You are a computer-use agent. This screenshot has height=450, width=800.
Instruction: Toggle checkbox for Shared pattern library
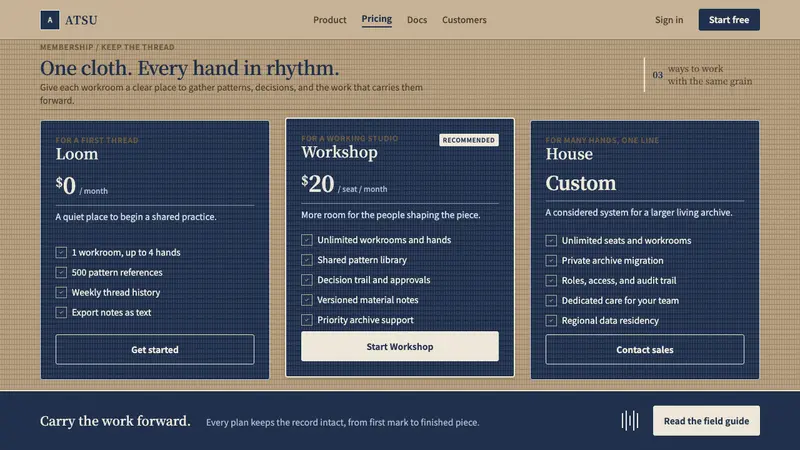pyautogui.click(x=307, y=260)
